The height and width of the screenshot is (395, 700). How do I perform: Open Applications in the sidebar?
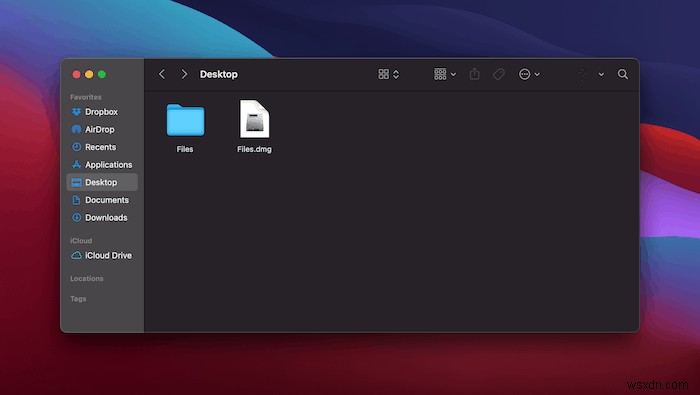pyautogui.click(x=102, y=165)
